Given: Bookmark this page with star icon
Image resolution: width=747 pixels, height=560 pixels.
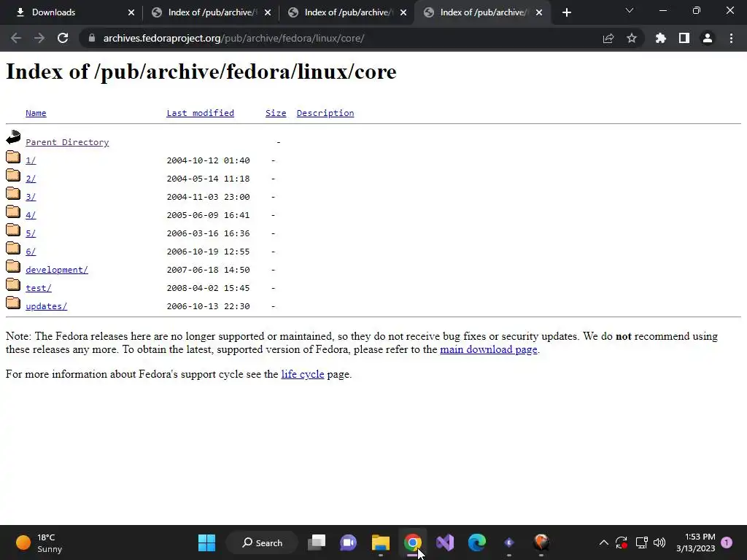Looking at the screenshot, I should point(632,38).
